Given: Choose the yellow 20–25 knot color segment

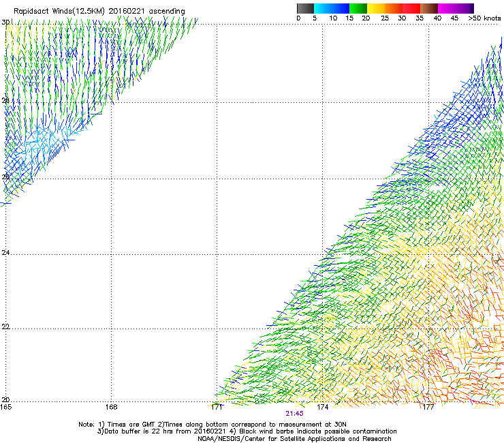Looking at the screenshot, I should tap(376, 8).
